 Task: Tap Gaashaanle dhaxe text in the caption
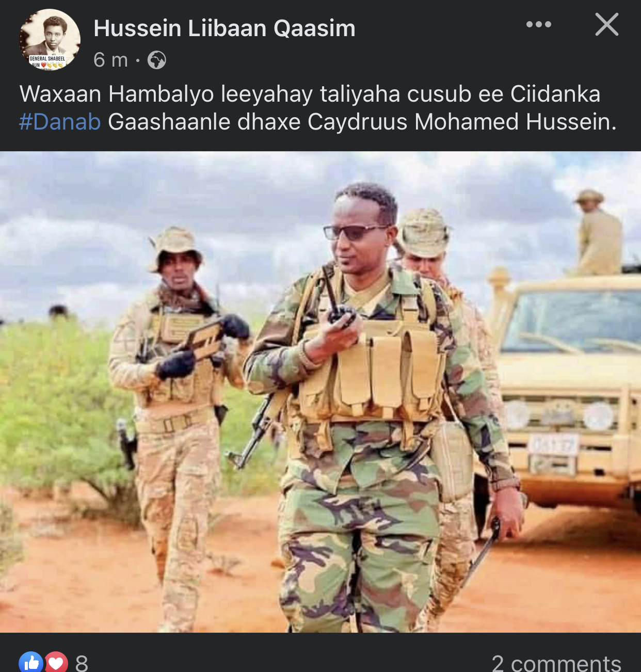coord(204,122)
